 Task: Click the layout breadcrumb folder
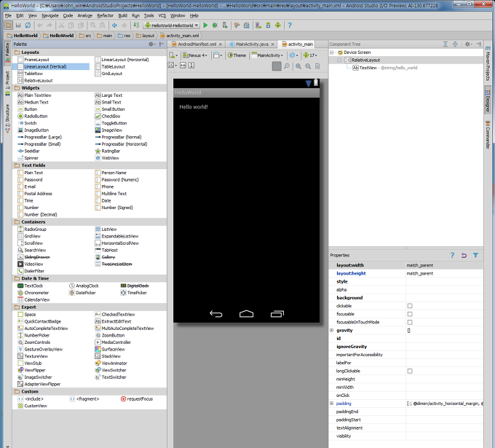(145, 36)
